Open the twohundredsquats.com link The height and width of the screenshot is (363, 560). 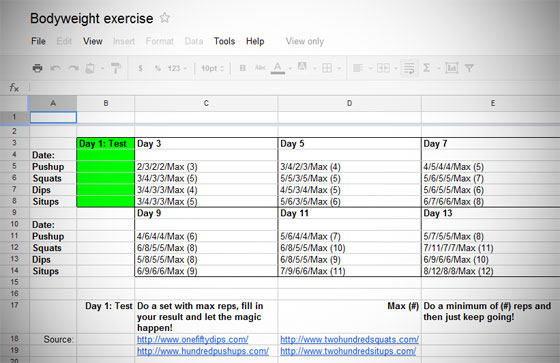[349, 339]
